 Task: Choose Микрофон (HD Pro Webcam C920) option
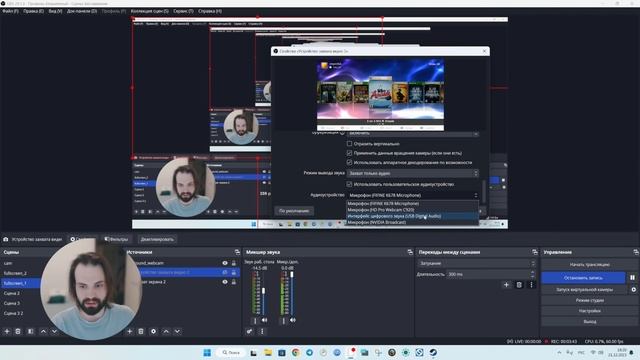click(412, 210)
